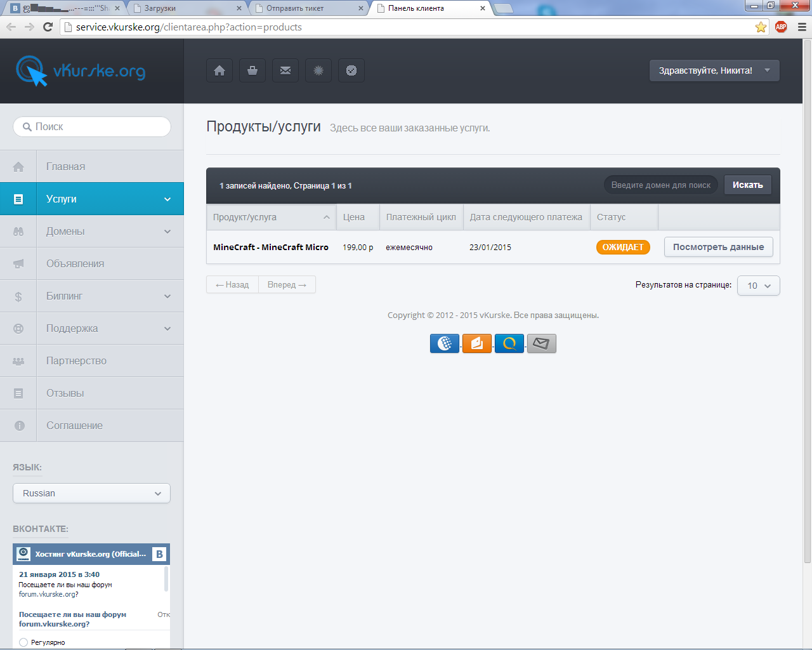Click the orange wallet payment icon
Image resolution: width=812 pixels, height=650 pixels.
[x=477, y=343]
